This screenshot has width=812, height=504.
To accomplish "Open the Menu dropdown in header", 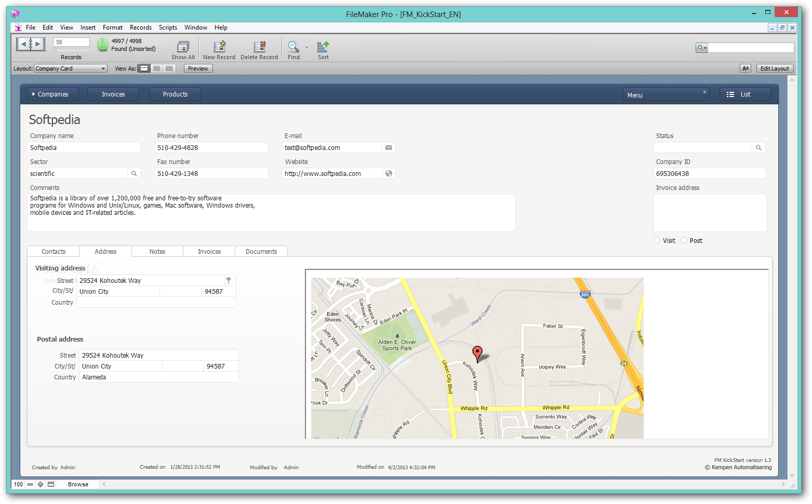I will click(x=666, y=94).
